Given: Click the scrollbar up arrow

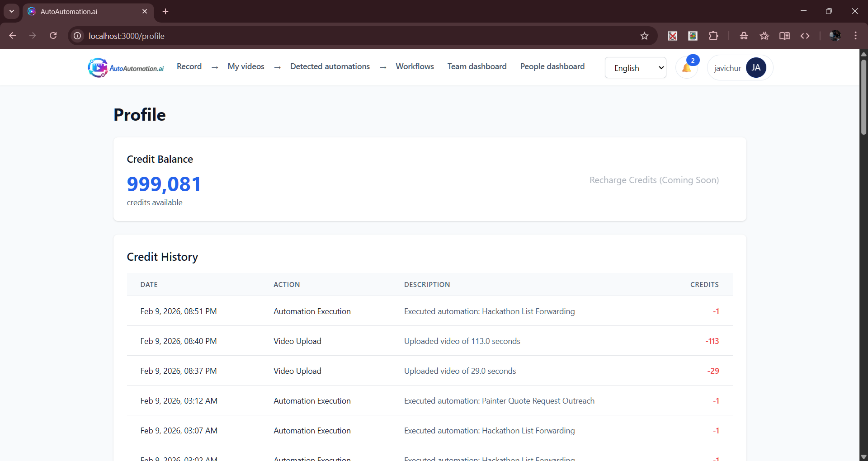Looking at the screenshot, I should pos(863,54).
